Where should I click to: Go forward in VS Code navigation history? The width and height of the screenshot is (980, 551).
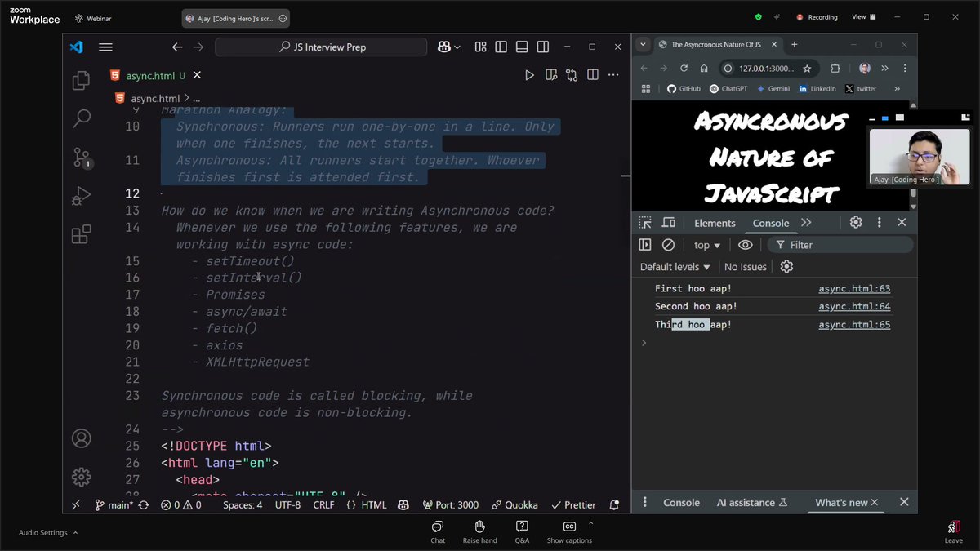(198, 47)
